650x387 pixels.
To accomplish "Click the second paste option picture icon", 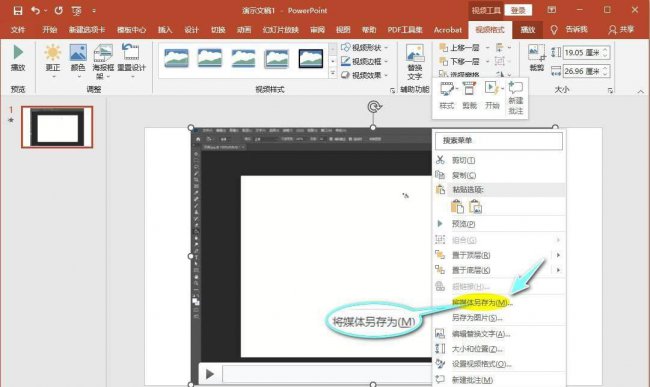I will point(475,206).
